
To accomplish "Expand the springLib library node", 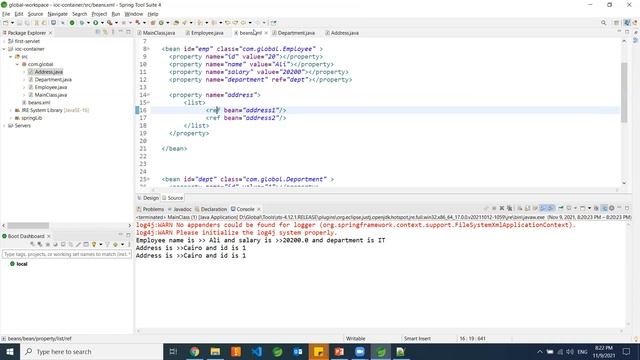I will coord(11,118).
